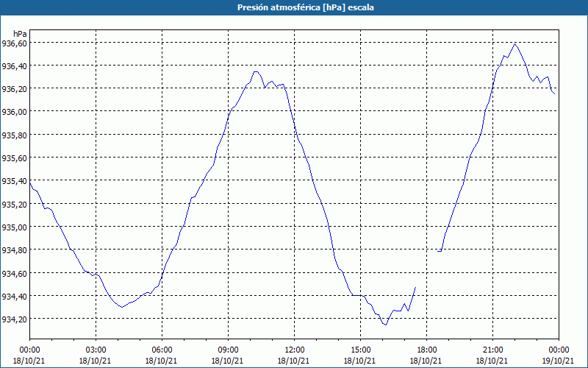
Task: Select the 934,60 y-axis label
Action: [14, 274]
